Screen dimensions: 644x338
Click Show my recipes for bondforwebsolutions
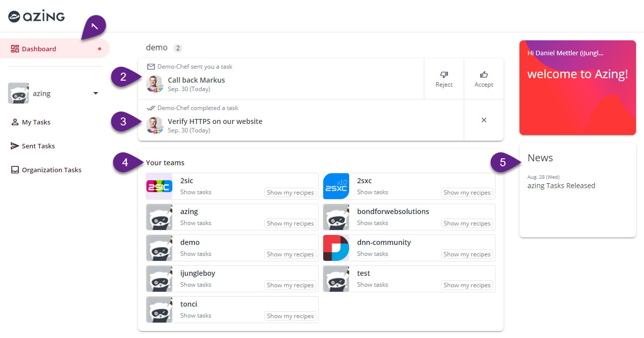(x=467, y=224)
